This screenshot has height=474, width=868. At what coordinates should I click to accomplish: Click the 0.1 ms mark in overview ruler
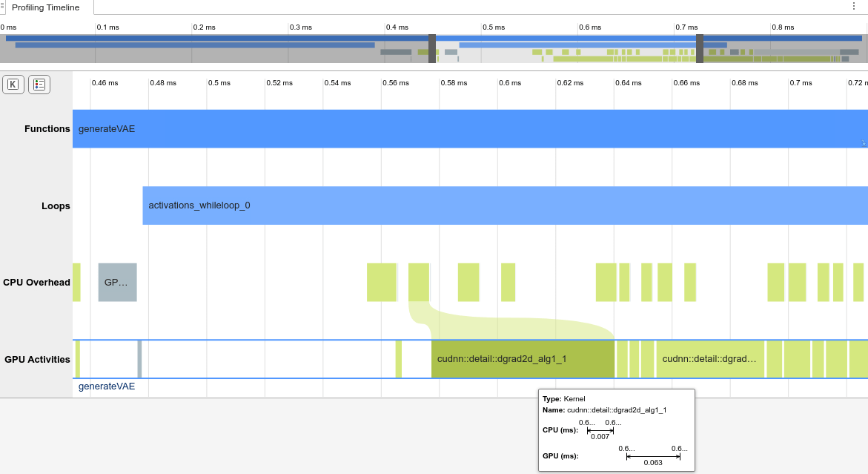coord(107,27)
